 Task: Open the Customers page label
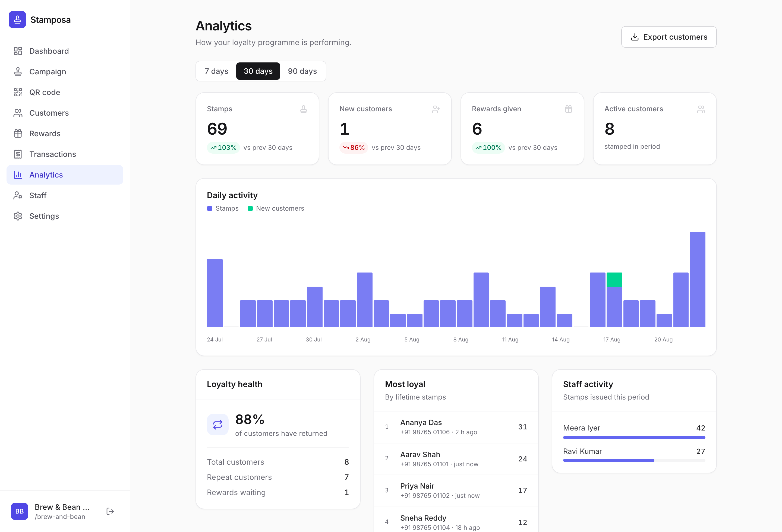(49, 113)
